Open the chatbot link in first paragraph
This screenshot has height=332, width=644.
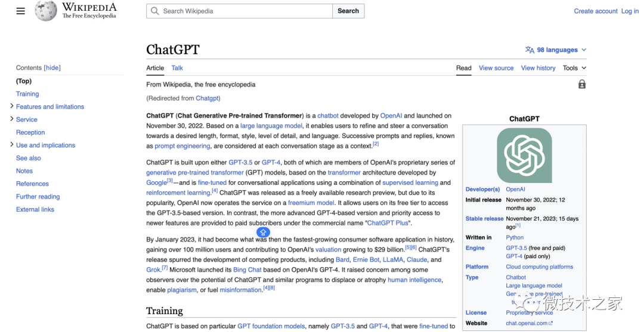pos(328,116)
